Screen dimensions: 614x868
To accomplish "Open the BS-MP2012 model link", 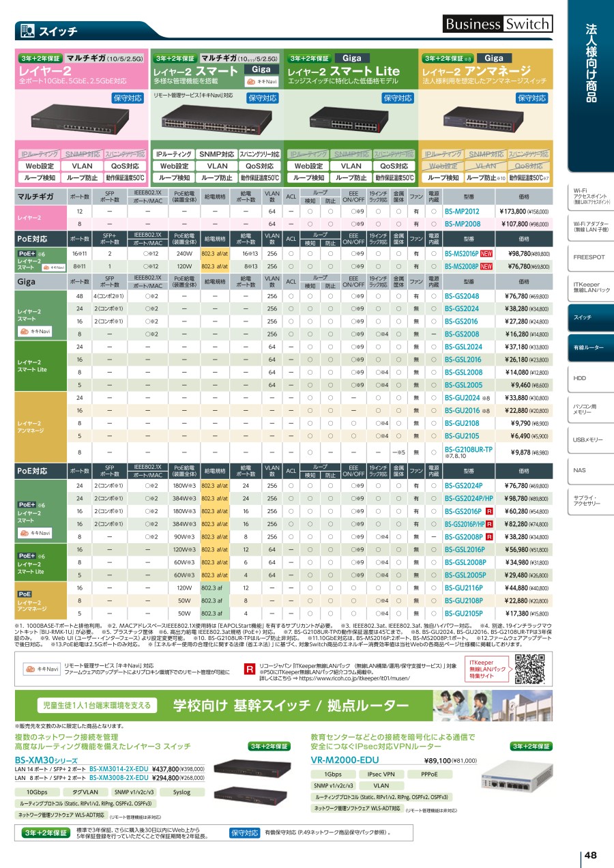I will click(462, 212).
